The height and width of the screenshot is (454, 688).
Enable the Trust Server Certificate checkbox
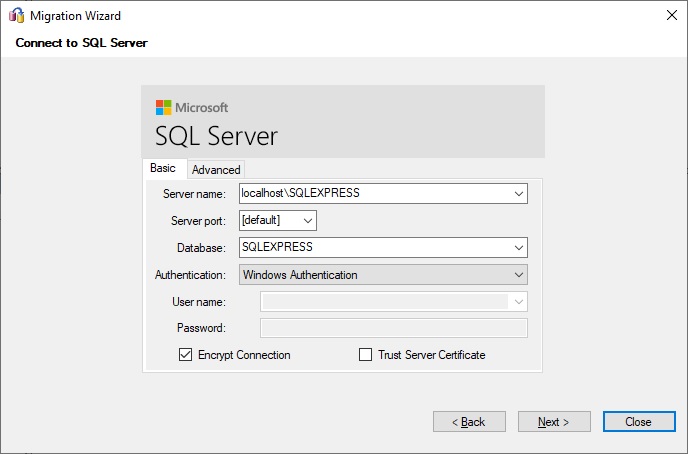(365, 354)
